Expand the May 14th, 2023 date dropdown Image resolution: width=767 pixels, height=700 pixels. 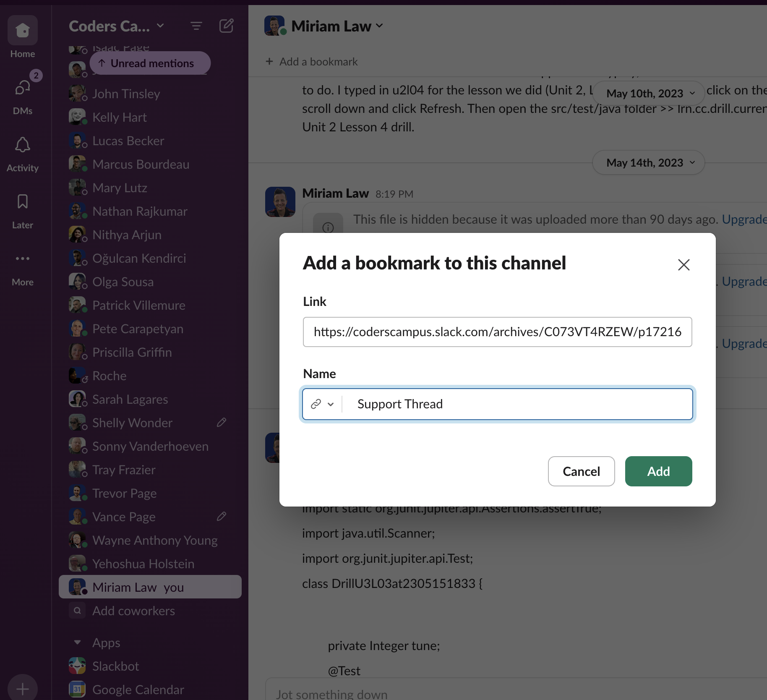coord(648,163)
